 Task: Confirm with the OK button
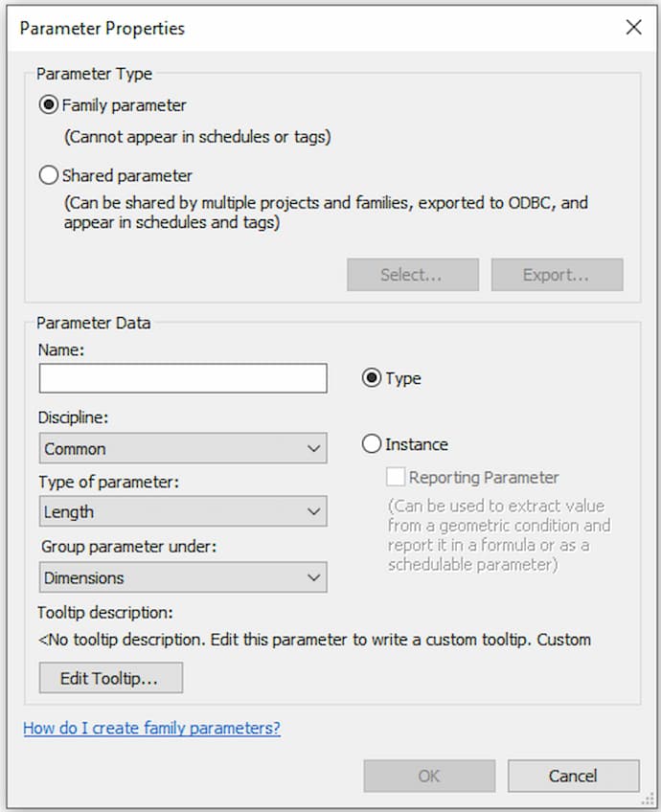pos(429,776)
